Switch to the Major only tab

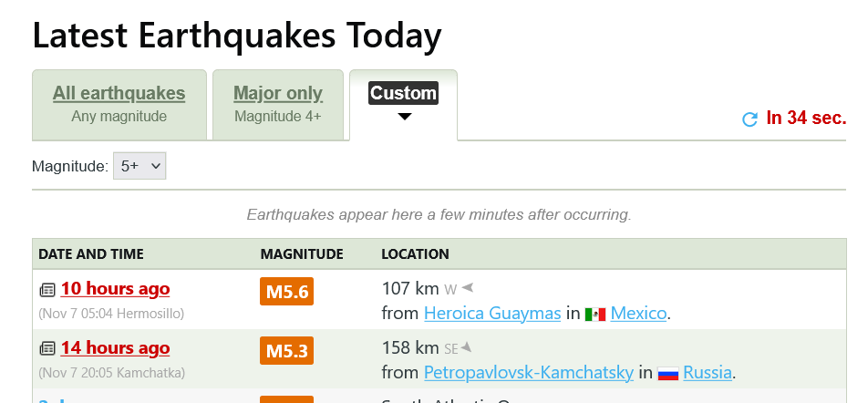[x=278, y=93]
